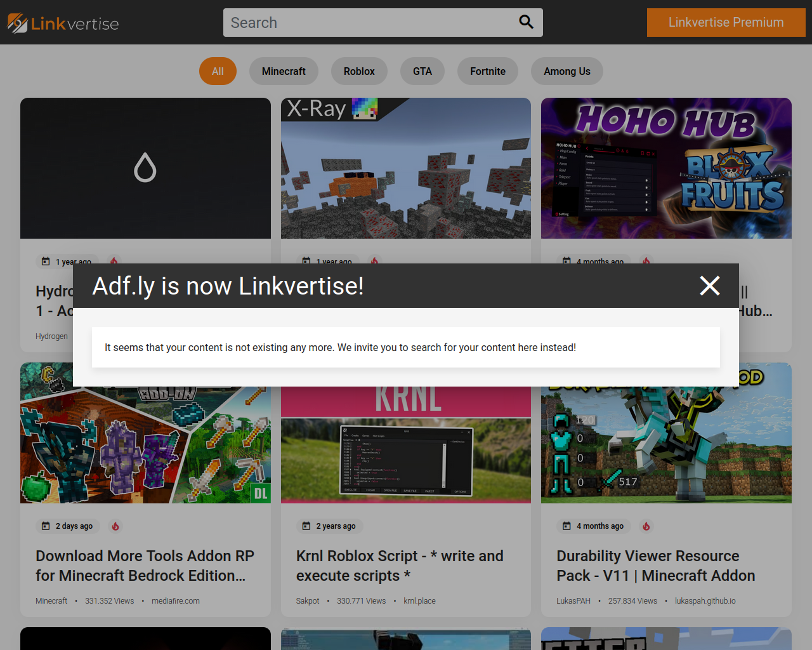Click the search magnifier icon
The height and width of the screenshot is (650, 812).
point(526,22)
